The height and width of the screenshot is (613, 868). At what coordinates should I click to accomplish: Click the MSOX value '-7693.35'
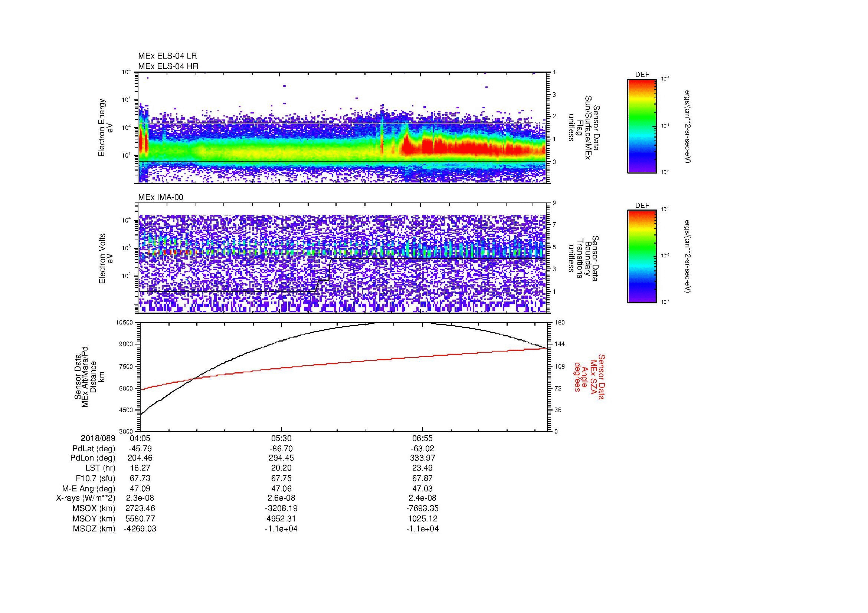tap(423, 508)
